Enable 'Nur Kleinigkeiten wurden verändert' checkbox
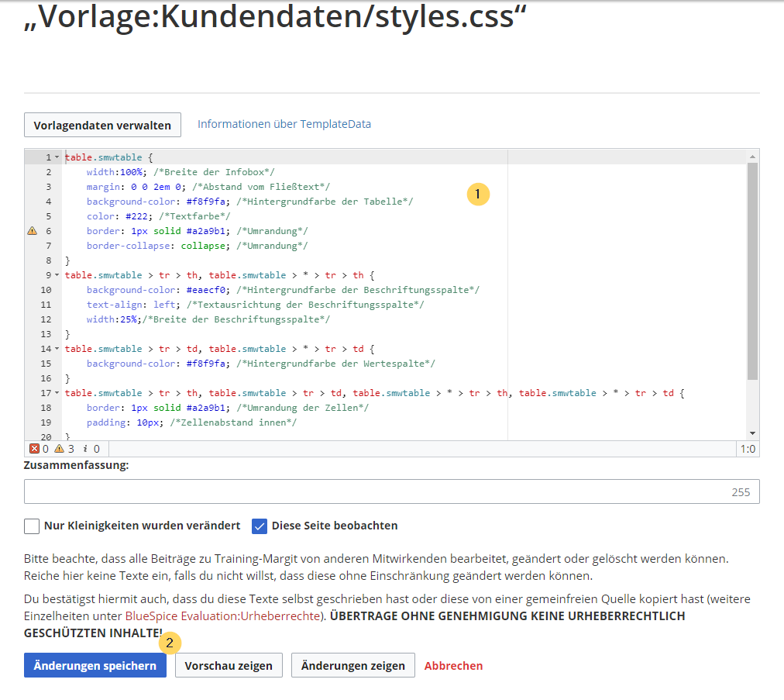784x700 pixels. pyautogui.click(x=32, y=526)
